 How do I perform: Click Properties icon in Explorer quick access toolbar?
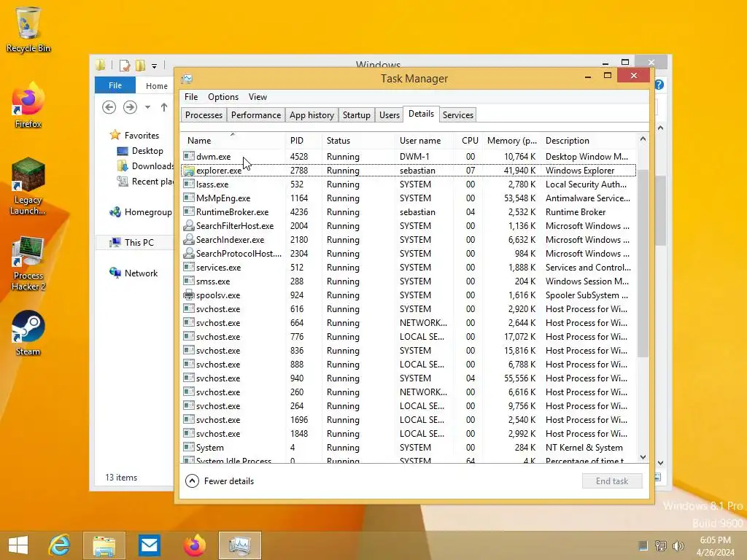click(x=125, y=65)
